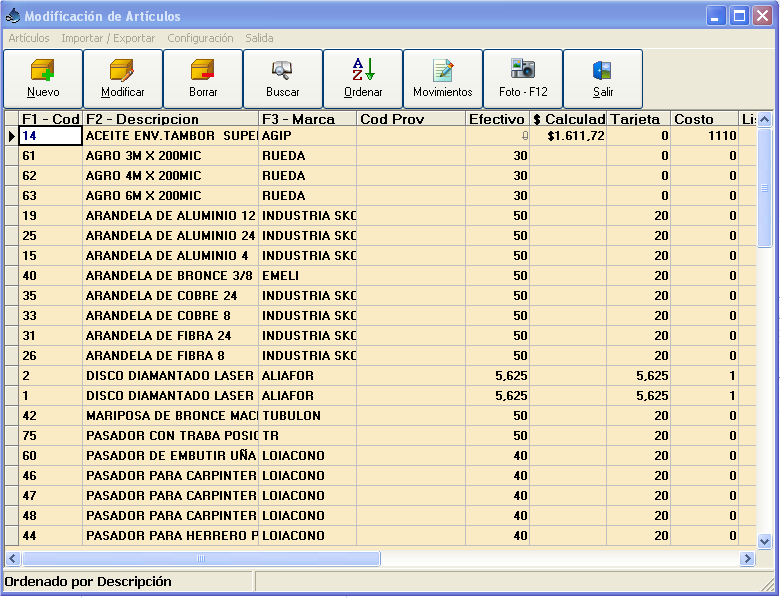Image resolution: width=780 pixels, height=598 pixels.
Task: Select ARANDELA DE ALUMINIO 12 row
Action: (x=381, y=215)
